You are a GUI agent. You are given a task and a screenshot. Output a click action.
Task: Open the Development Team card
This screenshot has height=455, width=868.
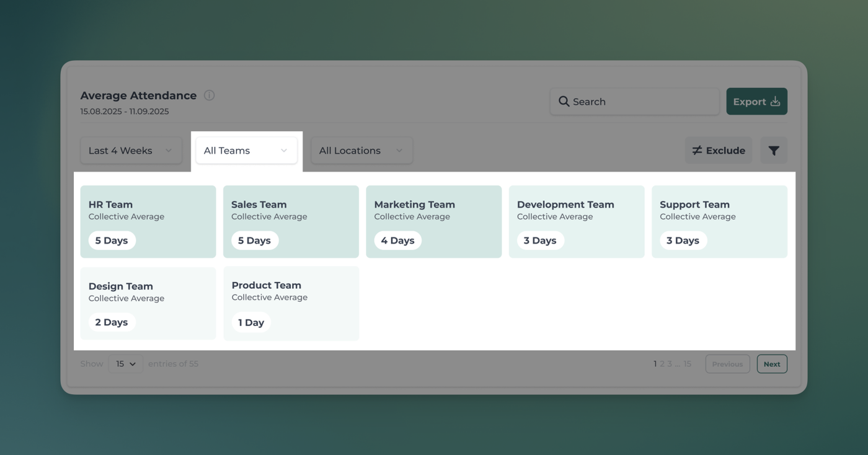point(576,222)
